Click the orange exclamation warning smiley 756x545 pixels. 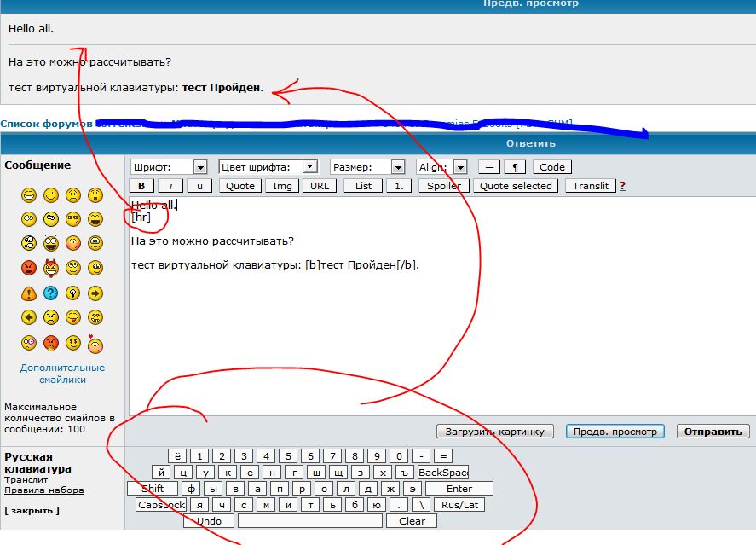tap(29, 293)
